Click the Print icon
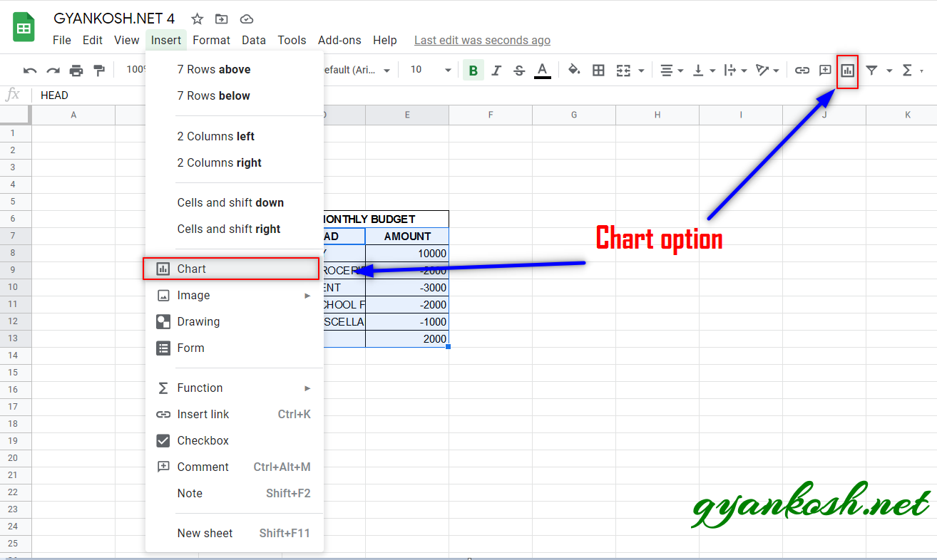 [x=76, y=70]
